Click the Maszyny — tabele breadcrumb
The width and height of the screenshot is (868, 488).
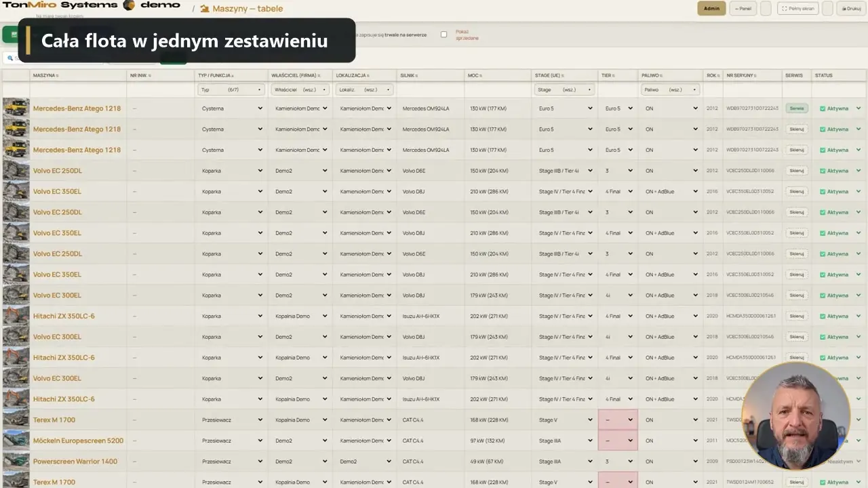(x=248, y=9)
